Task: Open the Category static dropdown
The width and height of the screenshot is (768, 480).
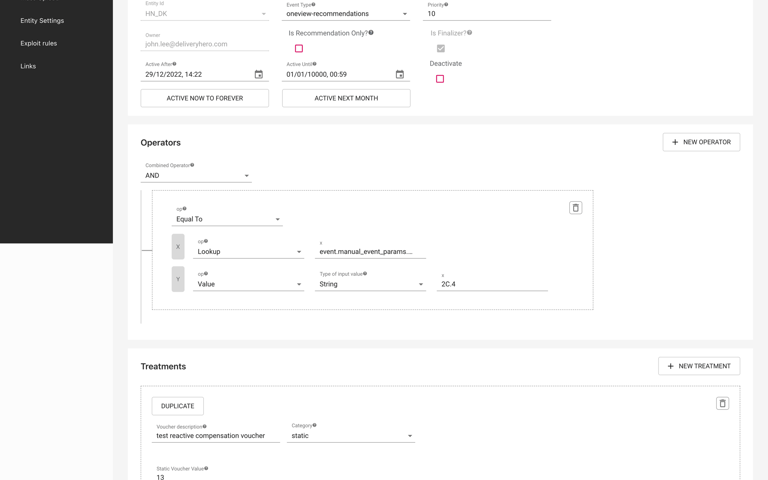Action: (x=350, y=436)
